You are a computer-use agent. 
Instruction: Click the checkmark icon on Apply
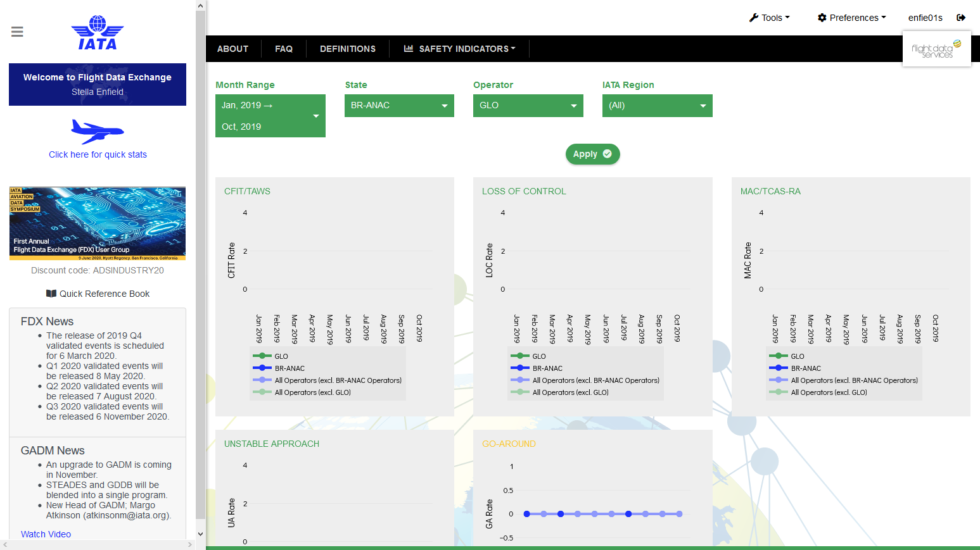pos(607,154)
